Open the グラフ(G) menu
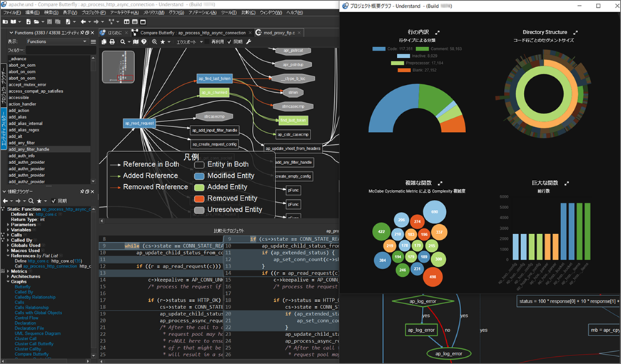Viewport: 621px width, 364px height. point(176,13)
